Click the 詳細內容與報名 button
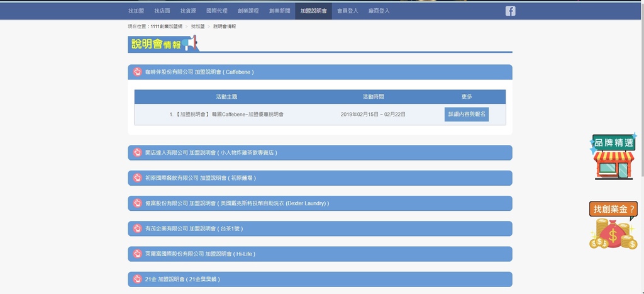The height and width of the screenshot is (294, 644). pos(467,115)
